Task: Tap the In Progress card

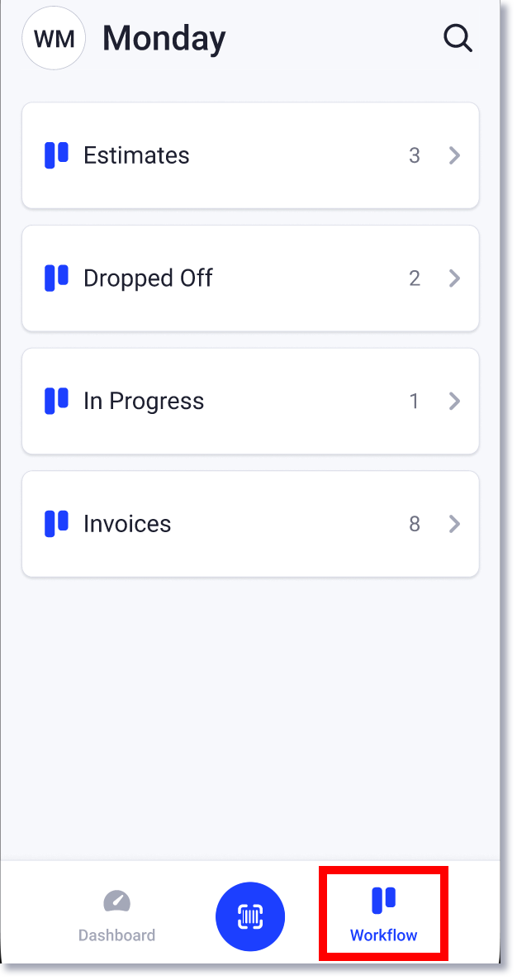Action: point(250,401)
